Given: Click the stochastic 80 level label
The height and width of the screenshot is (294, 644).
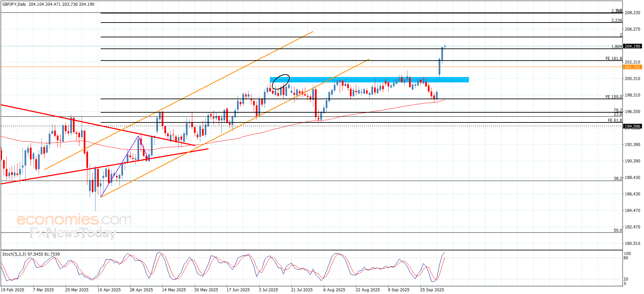Looking at the screenshot, I should 626,258.
